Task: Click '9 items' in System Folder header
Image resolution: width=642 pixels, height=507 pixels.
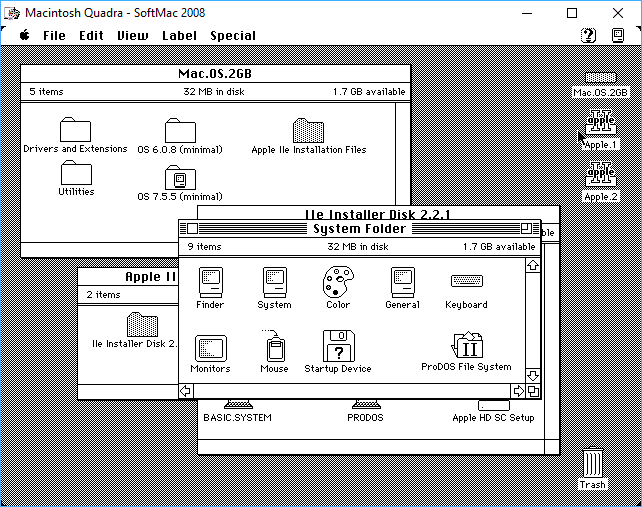Action: 204,247
